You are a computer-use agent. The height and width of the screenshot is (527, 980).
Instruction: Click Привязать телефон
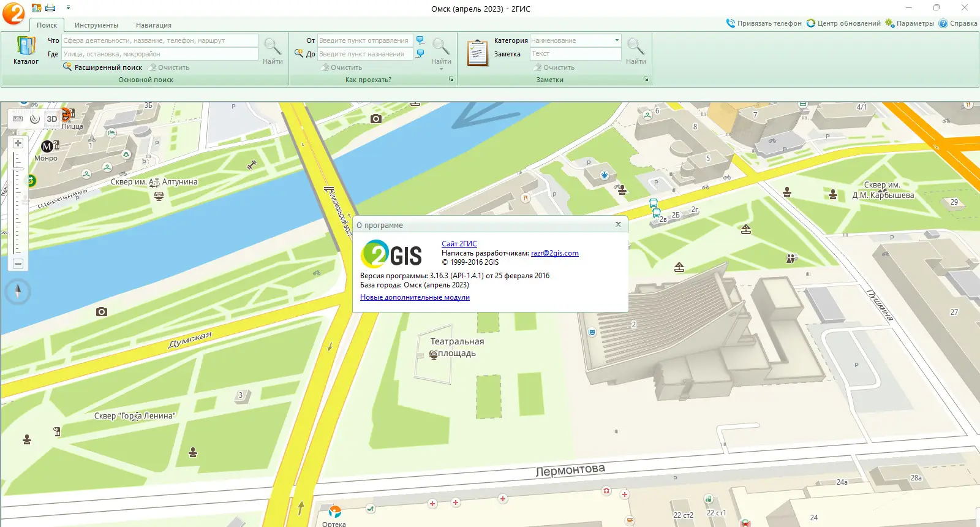coord(764,23)
